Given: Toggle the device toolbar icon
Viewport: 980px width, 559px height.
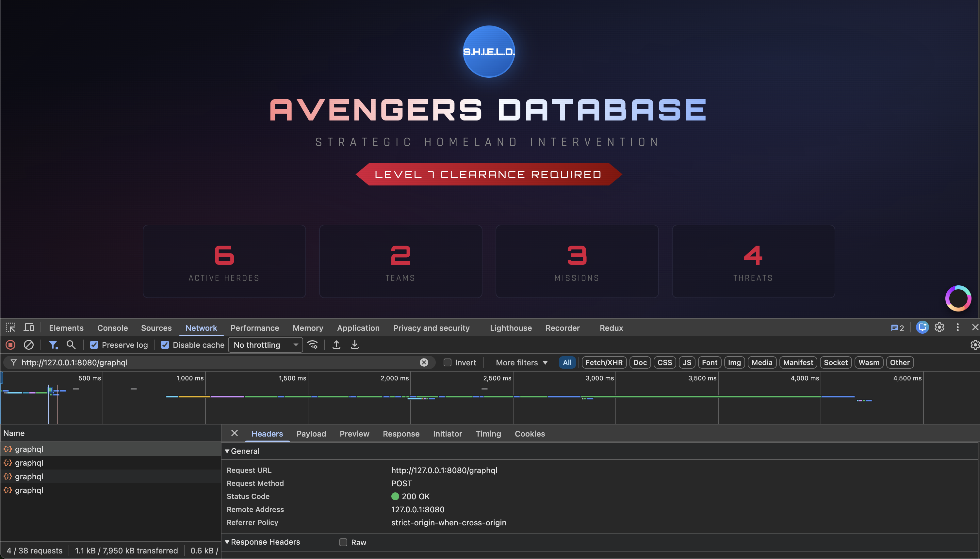Looking at the screenshot, I should point(29,327).
